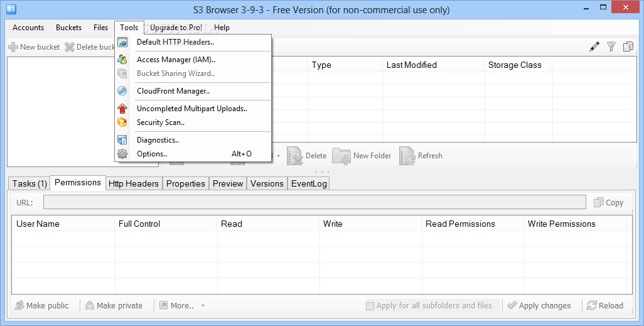
Task: Open the EventLog tab
Action: [309, 184]
